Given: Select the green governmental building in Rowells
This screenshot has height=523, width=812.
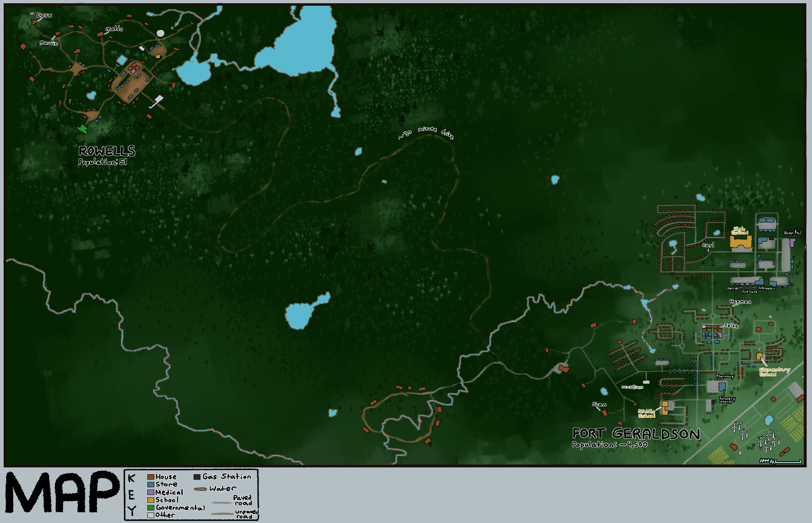Looking at the screenshot, I should tap(83, 129).
